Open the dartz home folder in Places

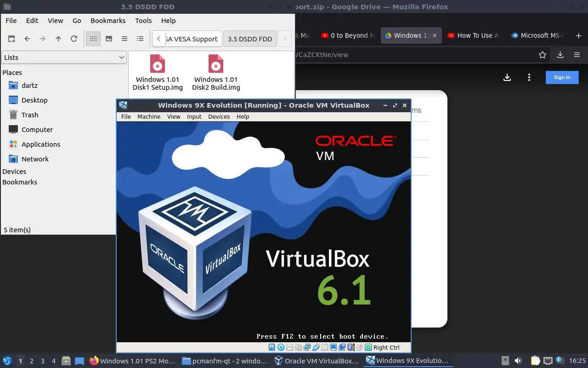pos(29,86)
